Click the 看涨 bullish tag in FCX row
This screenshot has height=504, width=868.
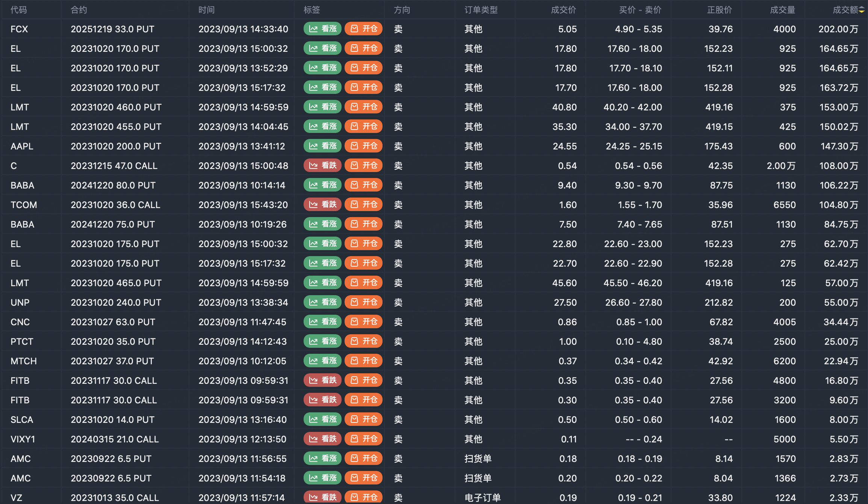point(322,29)
